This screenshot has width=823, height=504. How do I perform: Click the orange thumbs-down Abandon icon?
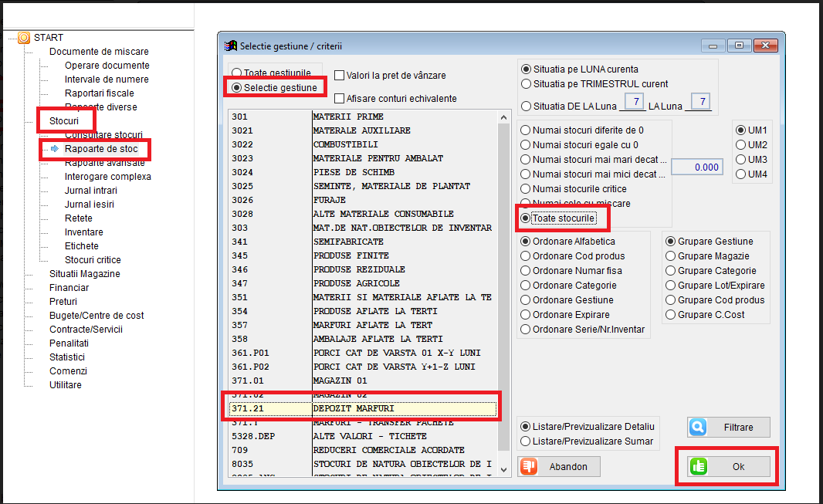pos(529,466)
